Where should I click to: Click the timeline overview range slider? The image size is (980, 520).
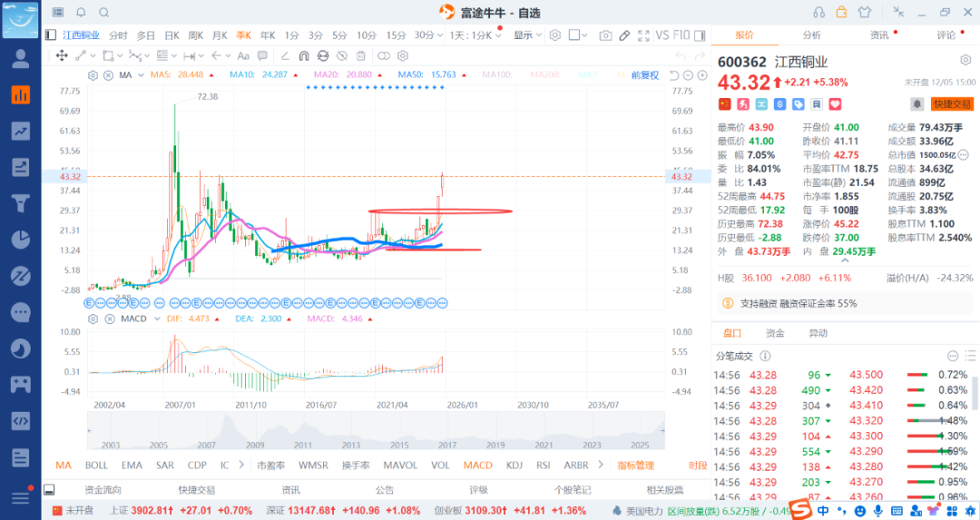pos(376,431)
